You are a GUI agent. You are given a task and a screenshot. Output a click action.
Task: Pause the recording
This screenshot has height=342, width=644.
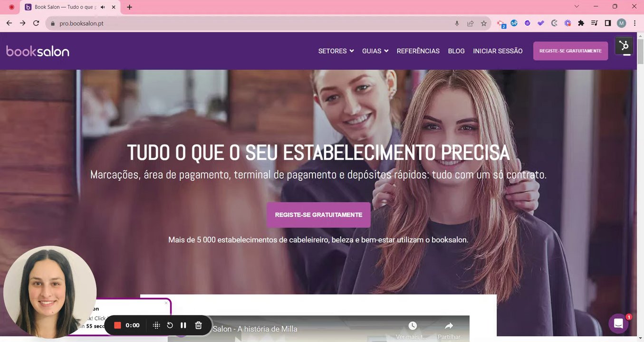(x=183, y=325)
